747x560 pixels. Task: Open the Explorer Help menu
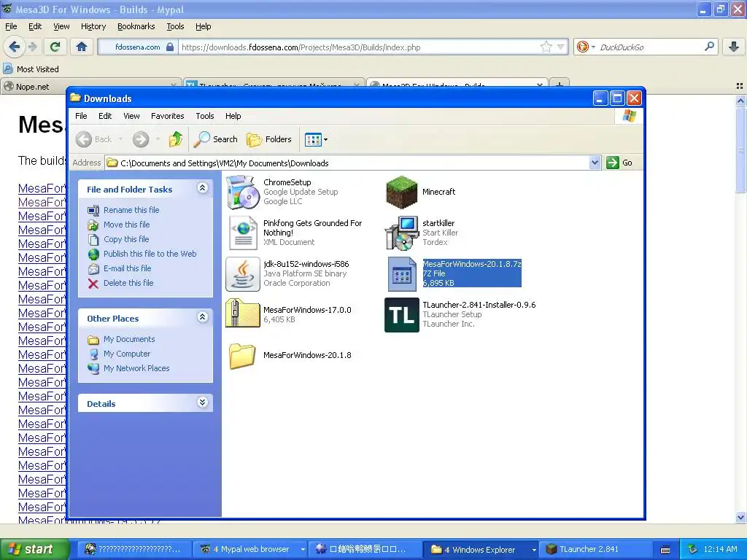233,116
